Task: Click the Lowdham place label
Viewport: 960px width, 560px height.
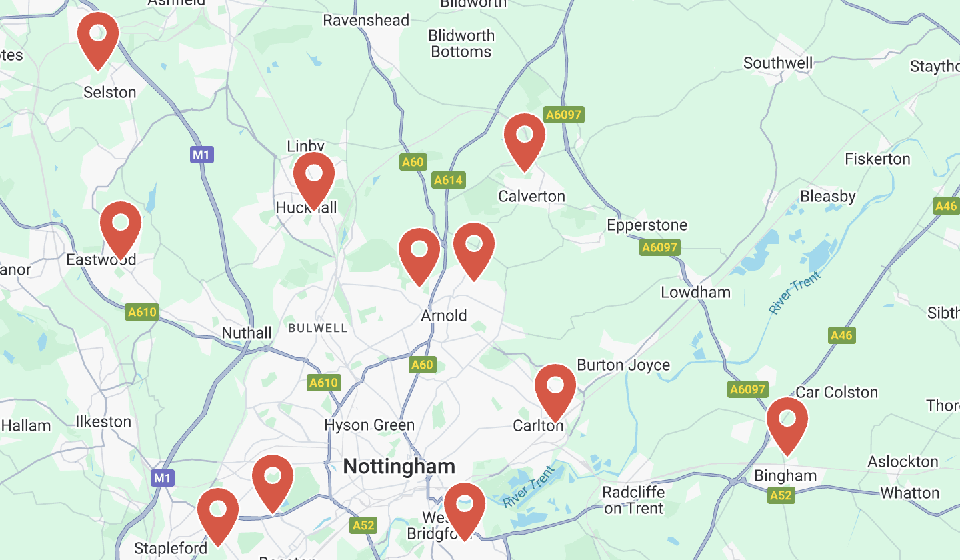Action: tap(695, 292)
